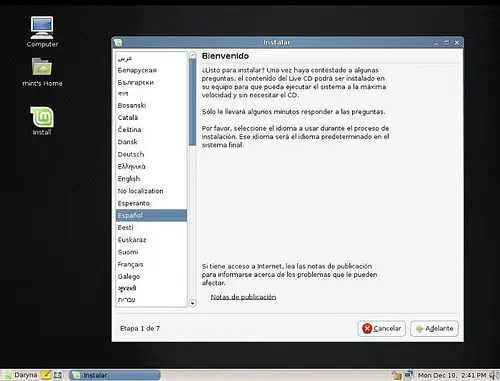Screen dimensions: 500x381
Task: Select Esperanto language entry
Action: [x=151, y=203]
